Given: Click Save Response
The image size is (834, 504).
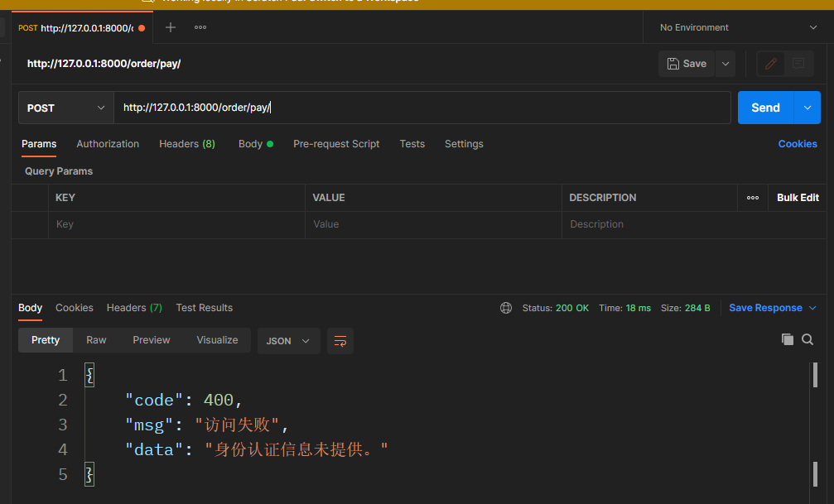Looking at the screenshot, I should pyautogui.click(x=765, y=308).
